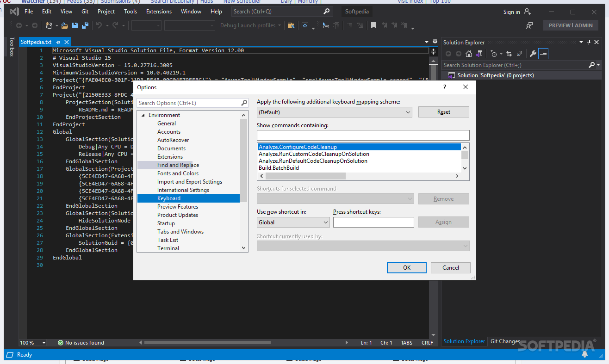Open the File menu
The width and height of the screenshot is (609, 364).
pyautogui.click(x=29, y=12)
